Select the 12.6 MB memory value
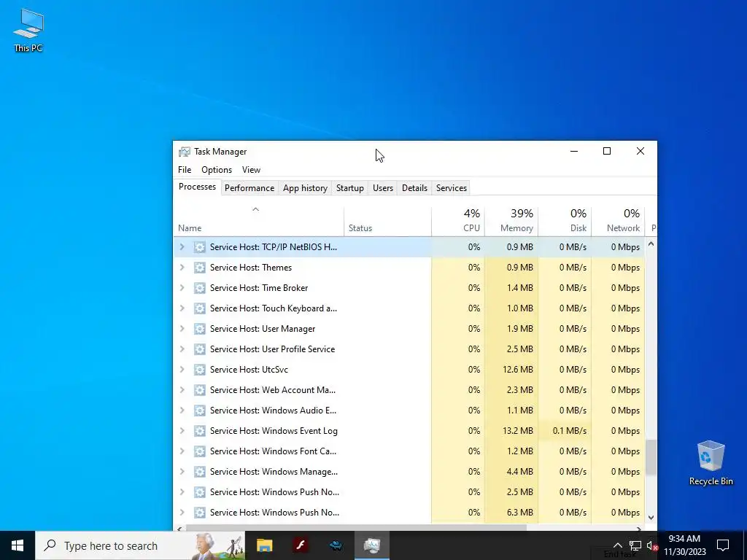Viewport: 747px width, 560px height. tap(511, 370)
